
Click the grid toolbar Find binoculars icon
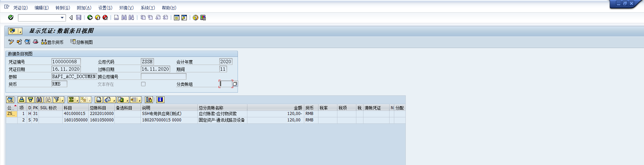39,99
